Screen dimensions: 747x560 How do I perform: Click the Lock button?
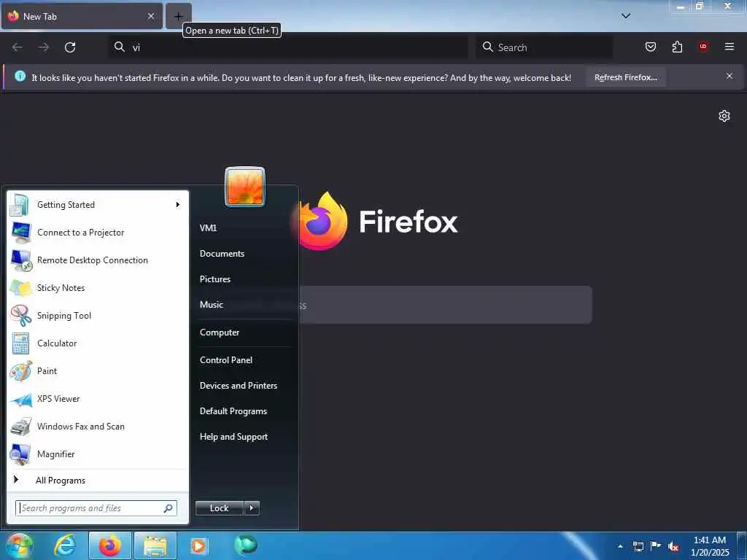[x=220, y=508]
